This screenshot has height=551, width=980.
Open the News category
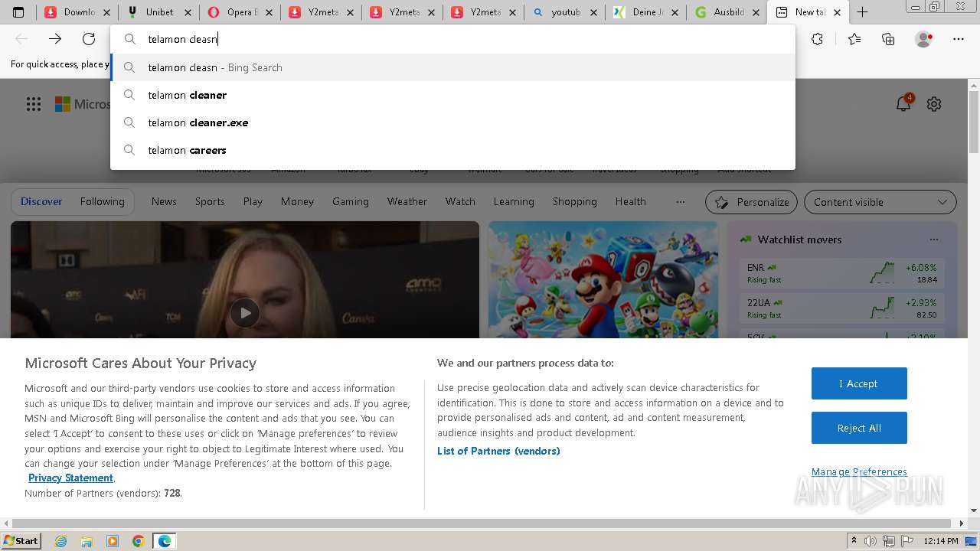pyautogui.click(x=164, y=202)
